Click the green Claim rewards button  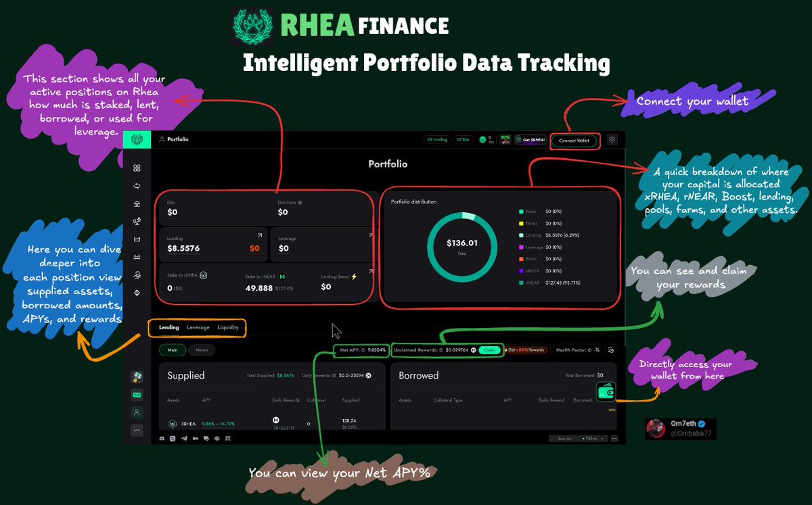coord(488,350)
